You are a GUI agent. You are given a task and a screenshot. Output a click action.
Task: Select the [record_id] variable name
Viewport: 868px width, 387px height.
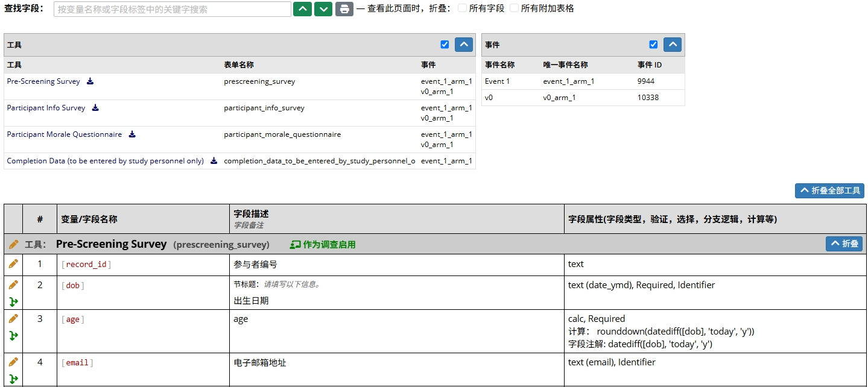pos(86,265)
